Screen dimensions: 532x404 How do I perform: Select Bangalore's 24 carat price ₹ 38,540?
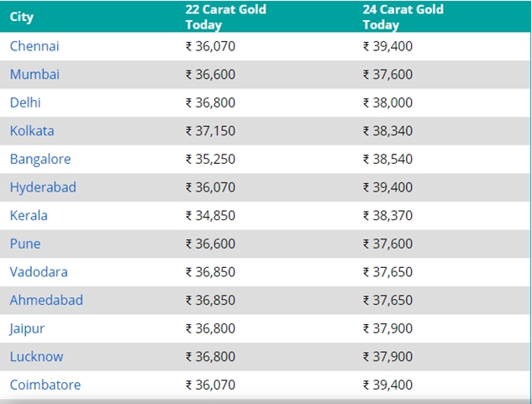pyautogui.click(x=387, y=159)
